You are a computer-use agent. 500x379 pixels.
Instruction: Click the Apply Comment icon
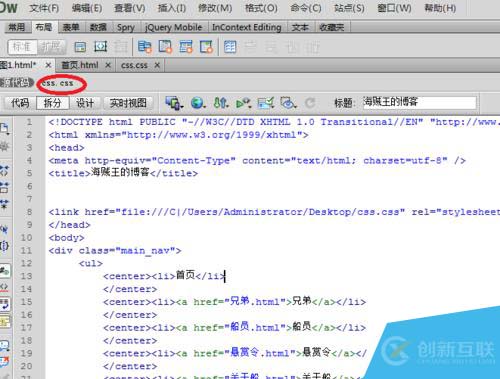(4, 345)
